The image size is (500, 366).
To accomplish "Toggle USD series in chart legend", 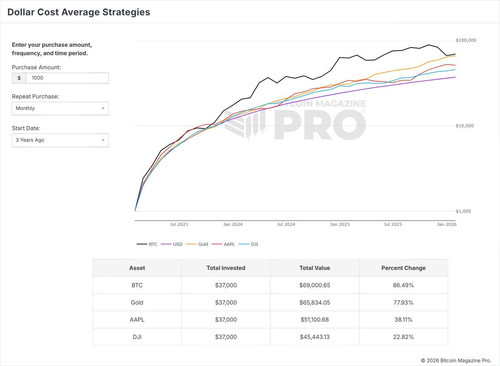I will (172, 244).
